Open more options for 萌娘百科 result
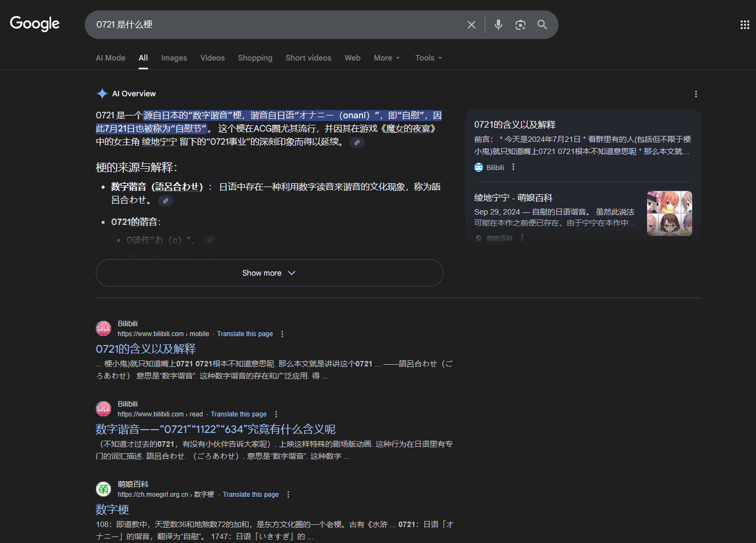The image size is (756, 543). coord(288,495)
